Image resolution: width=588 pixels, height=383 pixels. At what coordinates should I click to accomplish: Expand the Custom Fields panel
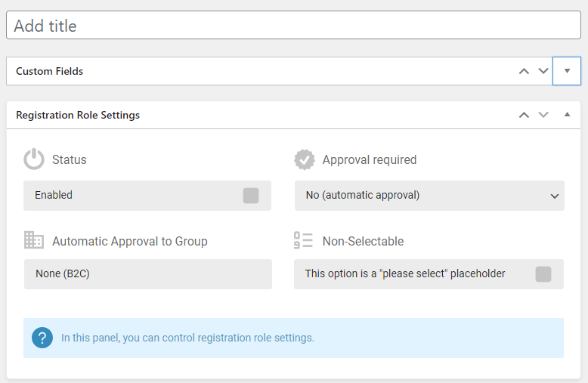pyautogui.click(x=567, y=71)
